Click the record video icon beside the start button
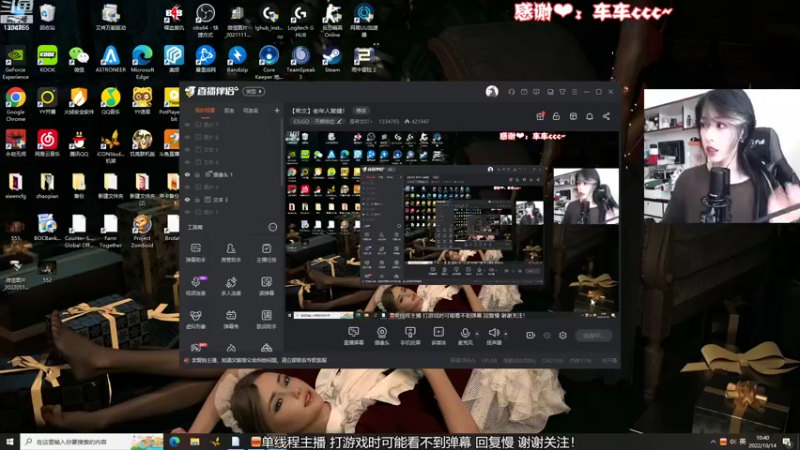 (531, 335)
